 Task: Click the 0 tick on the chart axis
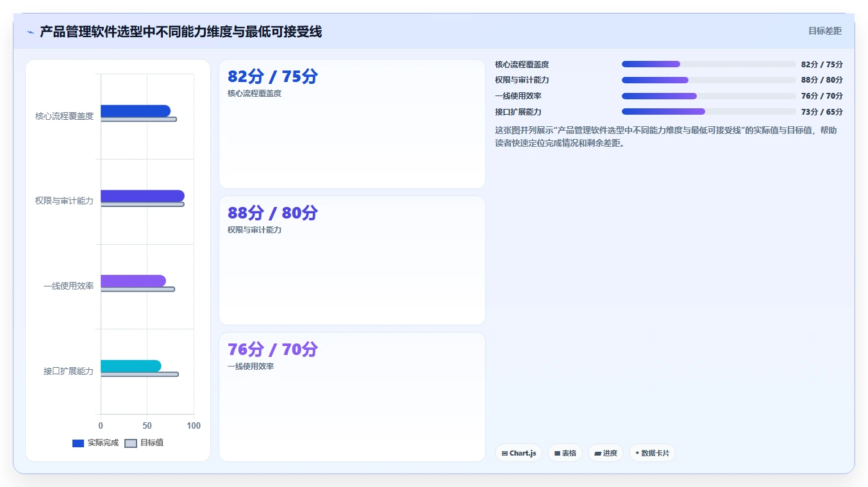click(x=101, y=425)
